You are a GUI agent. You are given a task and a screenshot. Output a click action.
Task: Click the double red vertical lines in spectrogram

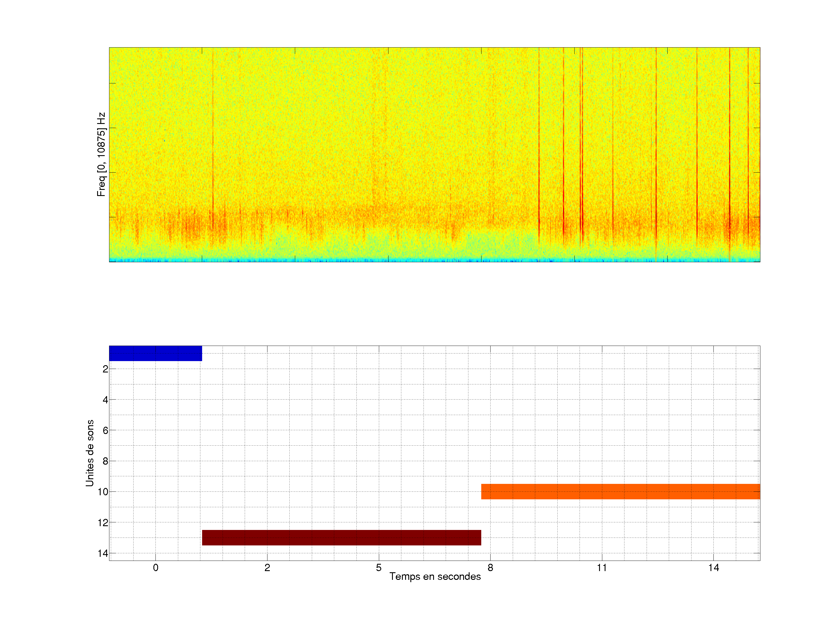(581, 152)
